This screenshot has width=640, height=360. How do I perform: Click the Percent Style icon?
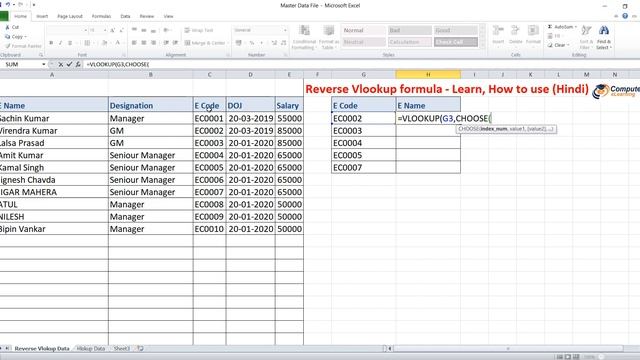[x=252, y=43]
